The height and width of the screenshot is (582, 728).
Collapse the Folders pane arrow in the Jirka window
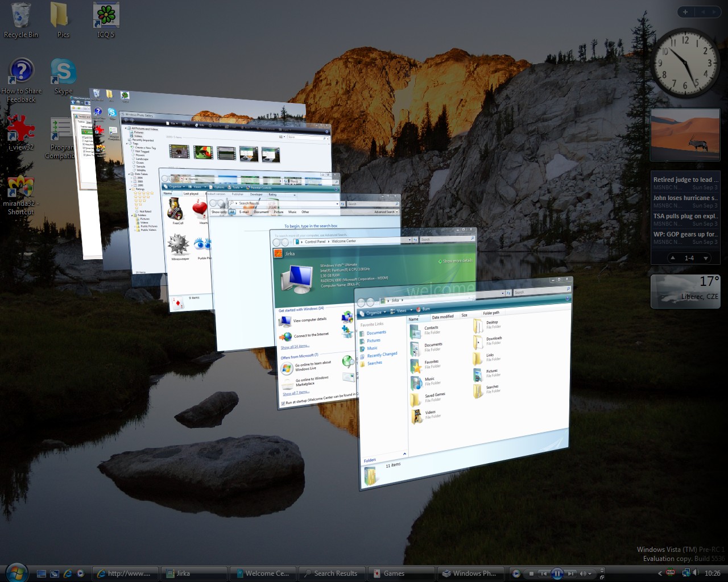tap(404, 454)
